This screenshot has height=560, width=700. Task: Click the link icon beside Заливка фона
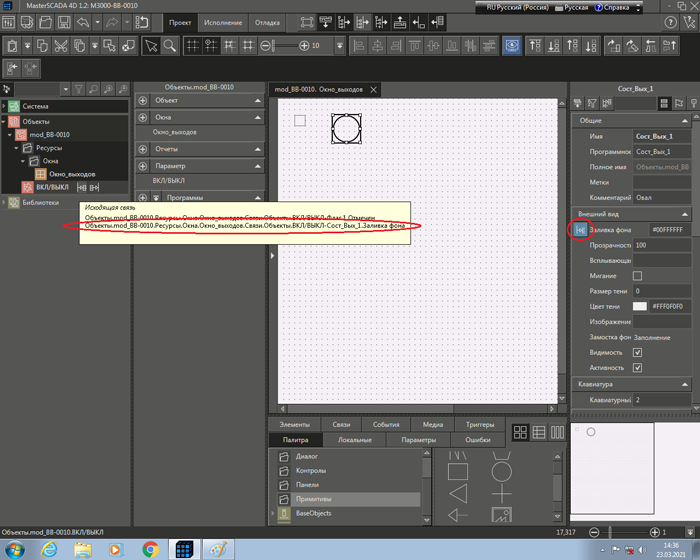[x=580, y=230]
